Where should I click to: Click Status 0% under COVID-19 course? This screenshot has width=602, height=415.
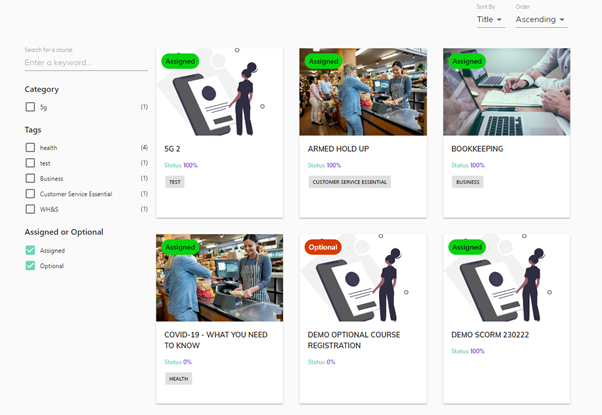click(178, 362)
